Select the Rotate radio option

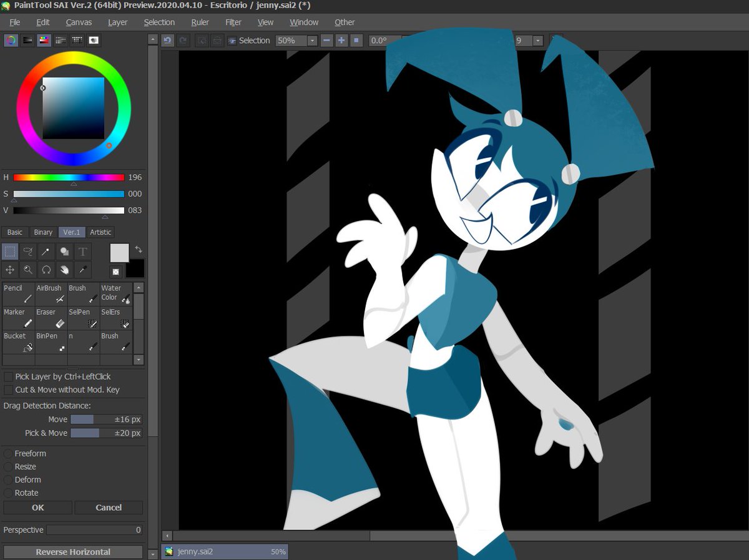pyautogui.click(x=8, y=493)
